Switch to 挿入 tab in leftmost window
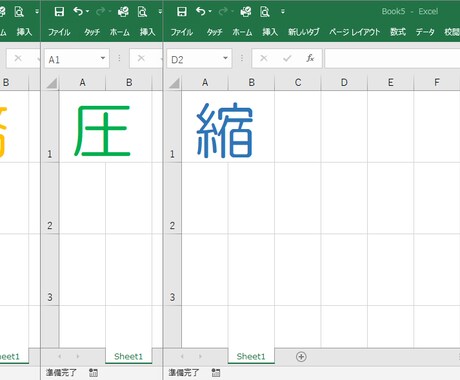Image resolution: width=460 pixels, height=380 pixels. [24, 32]
